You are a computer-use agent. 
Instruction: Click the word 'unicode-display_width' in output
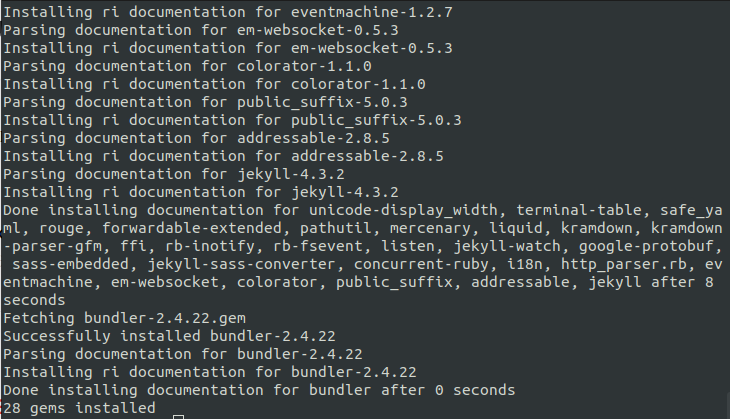click(404, 210)
